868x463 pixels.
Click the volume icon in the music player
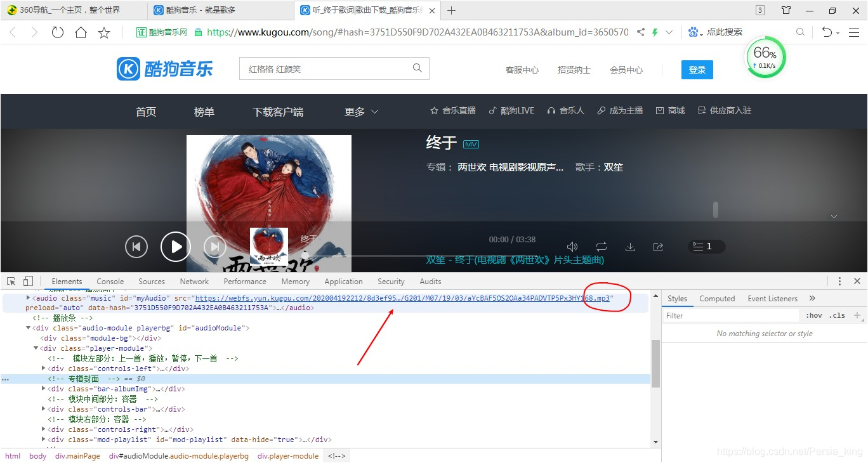[x=572, y=246]
